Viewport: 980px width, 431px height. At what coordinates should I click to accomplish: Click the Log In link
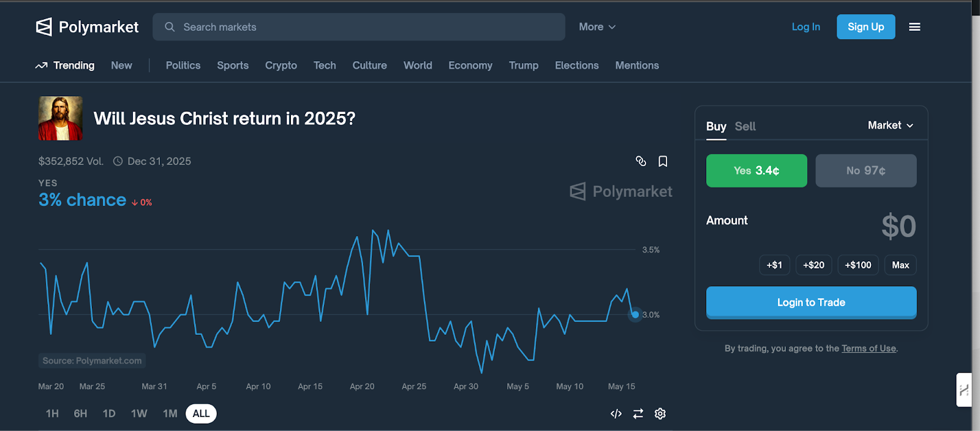pyautogui.click(x=805, y=27)
